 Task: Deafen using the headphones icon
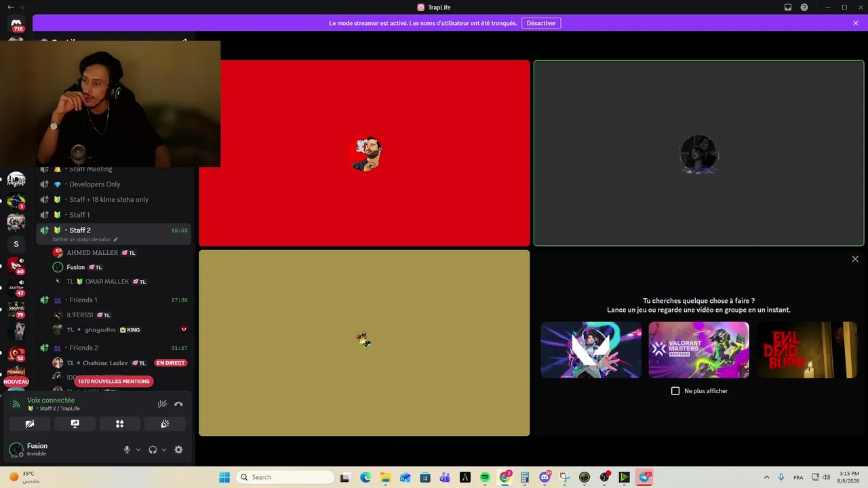click(153, 449)
